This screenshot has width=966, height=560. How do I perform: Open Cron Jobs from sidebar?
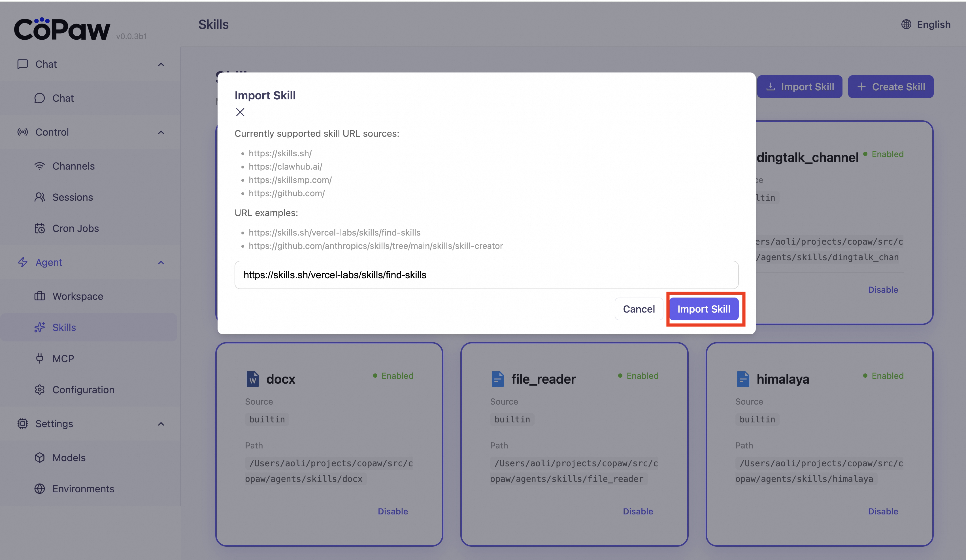(75, 228)
